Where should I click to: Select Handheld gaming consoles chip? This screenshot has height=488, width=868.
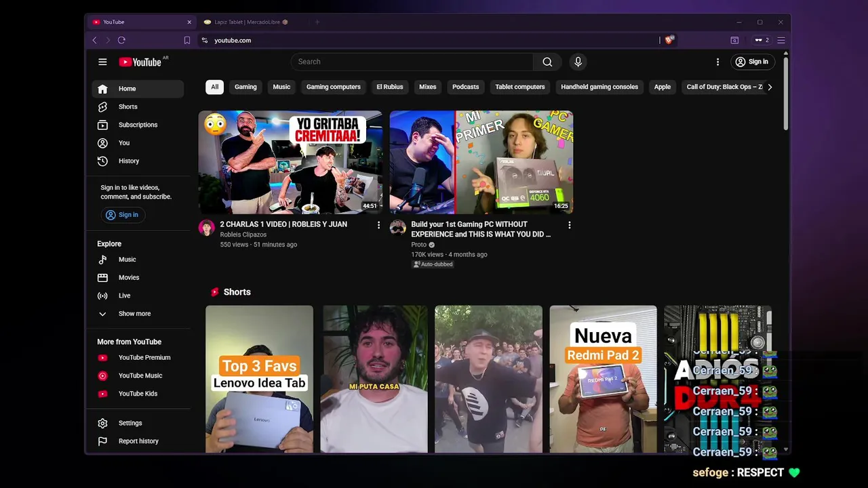[599, 87]
